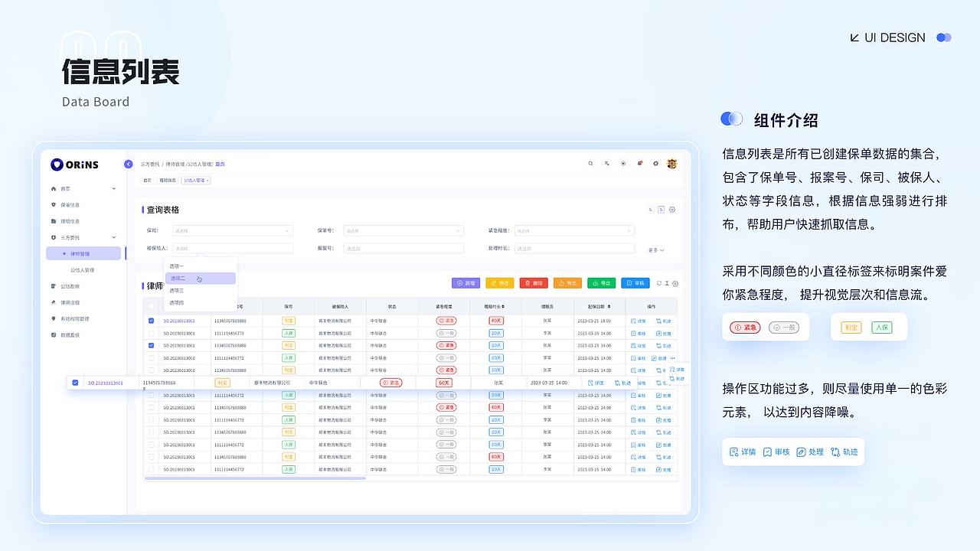Viewport: 980px width, 551px height.
Task: Open 轨迹 in the highlighted floating row
Action: [623, 383]
